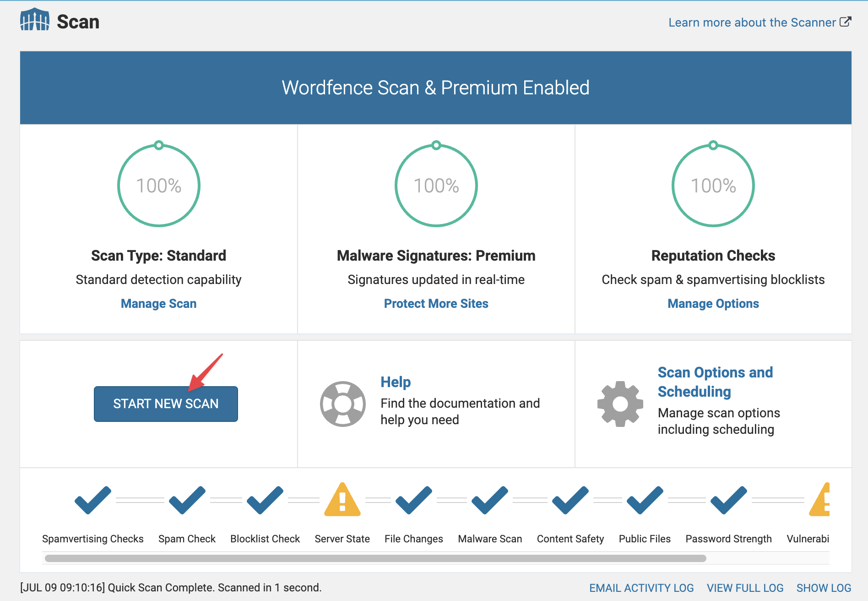Screen dimensions: 868x601
Task: Open Manage Options under Reputation Checks
Action: [x=713, y=304]
